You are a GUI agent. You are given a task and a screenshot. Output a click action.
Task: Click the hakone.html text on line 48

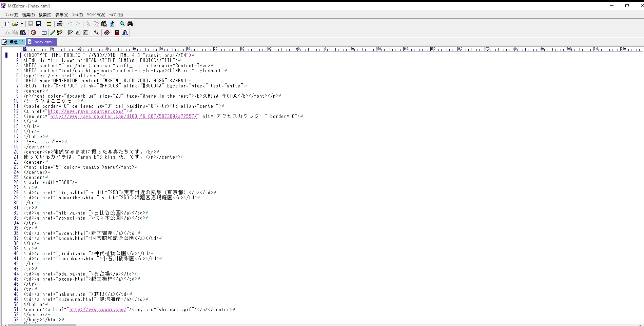(74, 294)
